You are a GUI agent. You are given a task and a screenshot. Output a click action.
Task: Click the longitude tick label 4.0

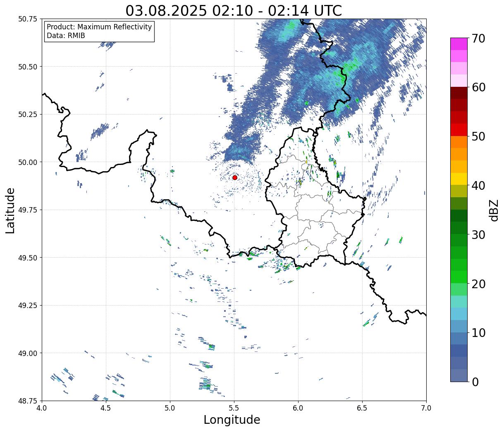[x=42, y=408]
